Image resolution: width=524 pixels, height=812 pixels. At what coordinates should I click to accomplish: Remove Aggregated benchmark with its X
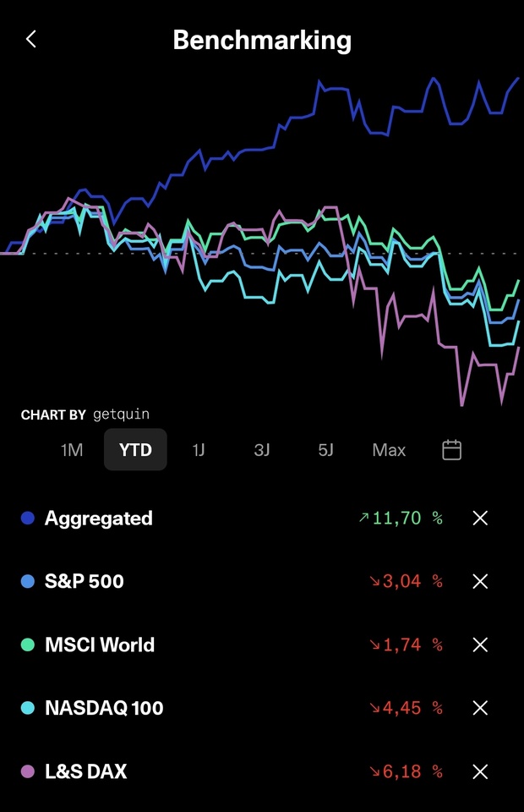(x=480, y=518)
